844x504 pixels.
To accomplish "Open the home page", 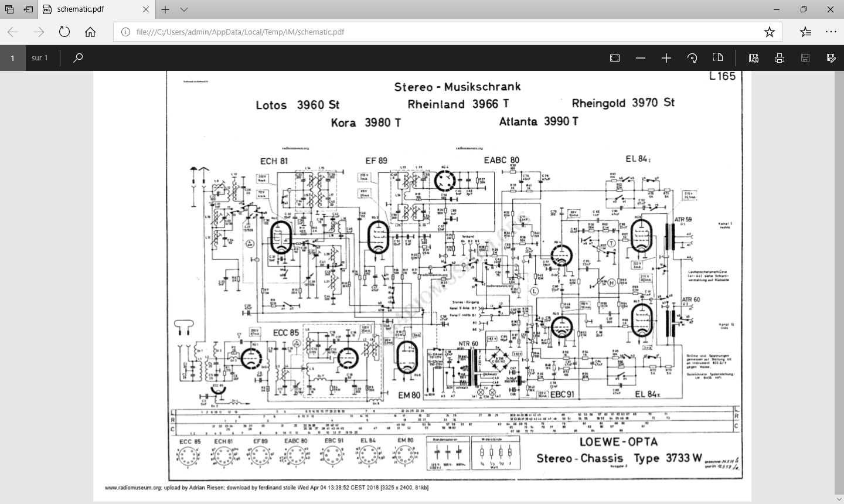I will (90, 32).
